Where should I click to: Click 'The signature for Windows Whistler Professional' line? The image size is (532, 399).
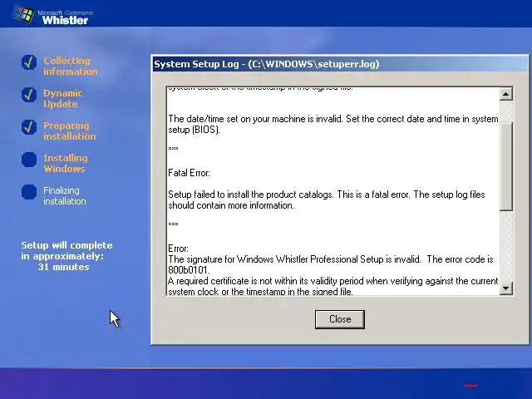tap(331, 259)
